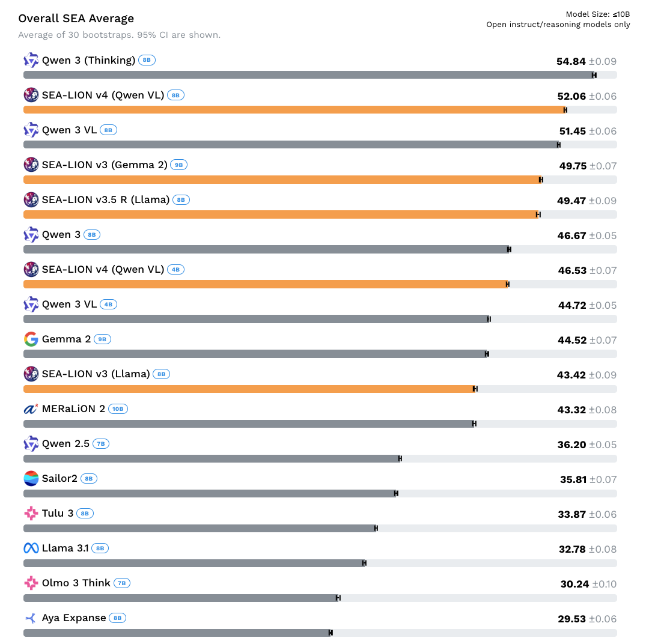Click the pink Tulu 3 logo icon
Viewport: 649px width, 644px height.
point(31,513)
